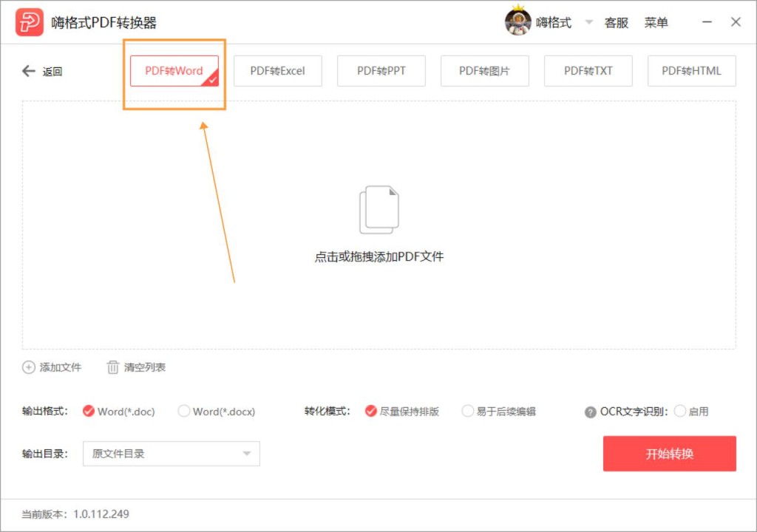Expand the 嗨格式 account dropdown arrow
Image resolution: width=757 pixels, height=532 pixels.
(589, 22)
